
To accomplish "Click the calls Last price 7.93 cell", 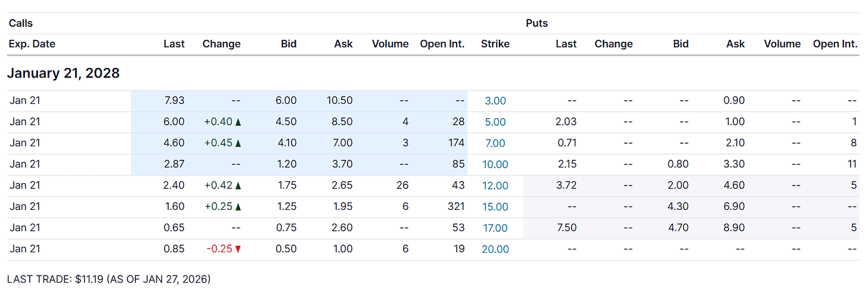I will pyautogui.click(x=175, y=101).
